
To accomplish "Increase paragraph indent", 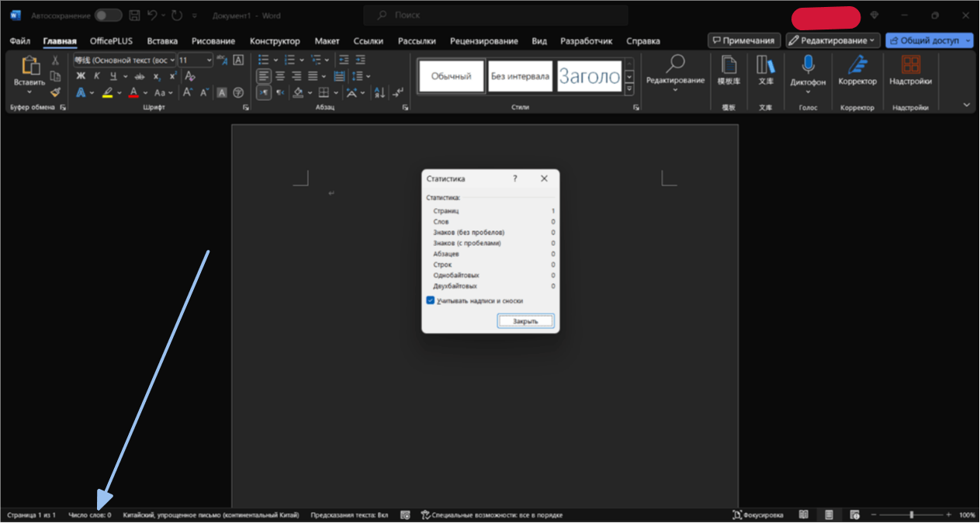I will [x=361, y=60].
